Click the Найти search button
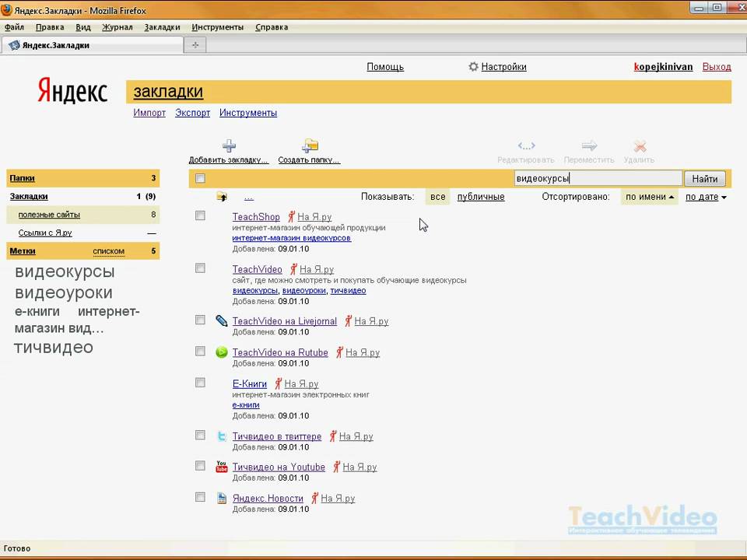This screenshot has width=747, height=560. tap(705, 179)
